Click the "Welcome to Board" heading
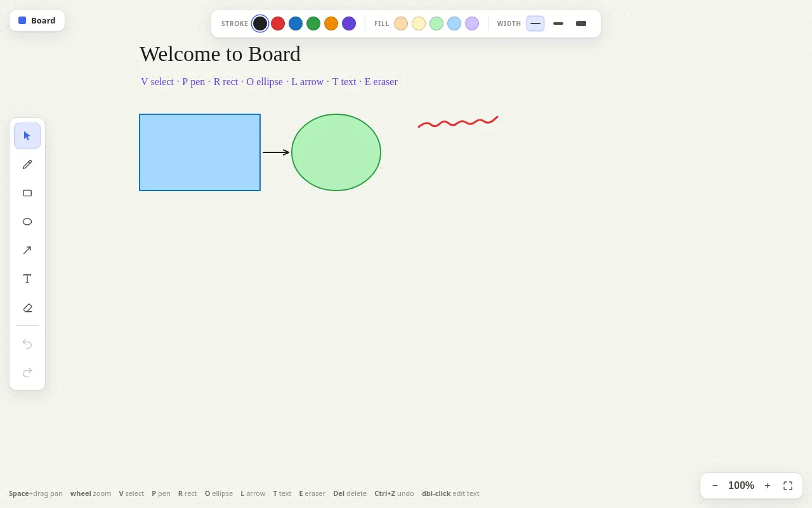The width and height of the screenshot is (812, 508). click(220, 54)
